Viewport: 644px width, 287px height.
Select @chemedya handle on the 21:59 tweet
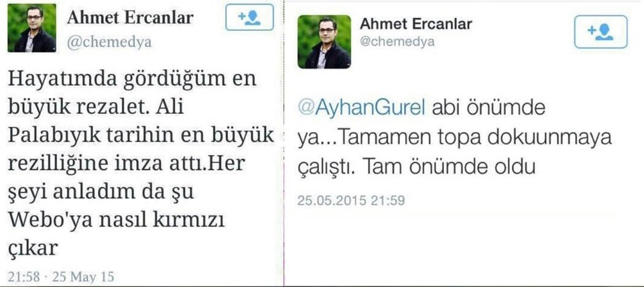click(397, 42)
